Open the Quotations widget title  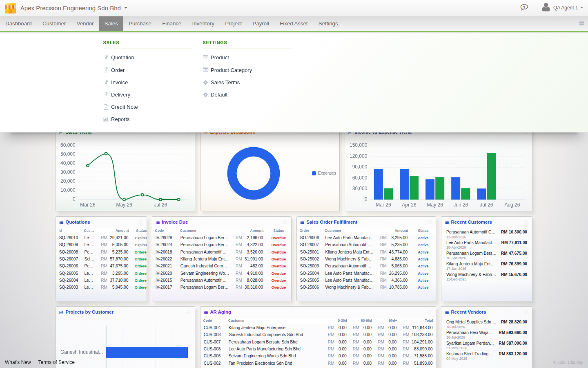(x=78, y=222)
